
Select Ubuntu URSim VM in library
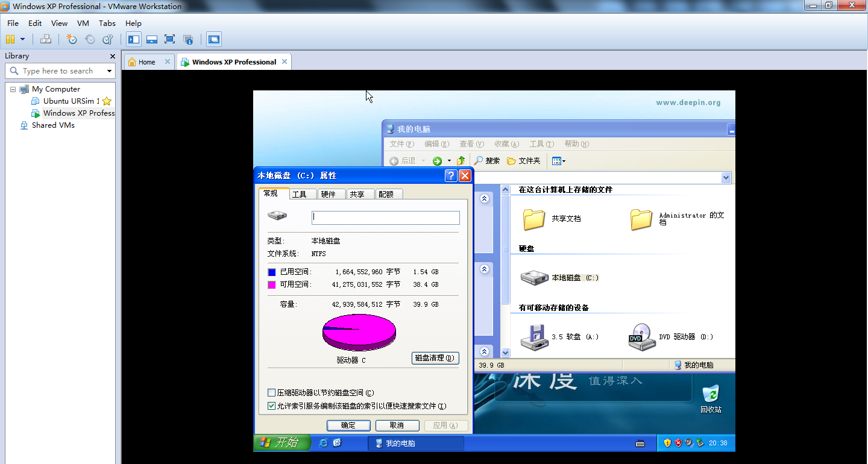click(x=71, y=101)
